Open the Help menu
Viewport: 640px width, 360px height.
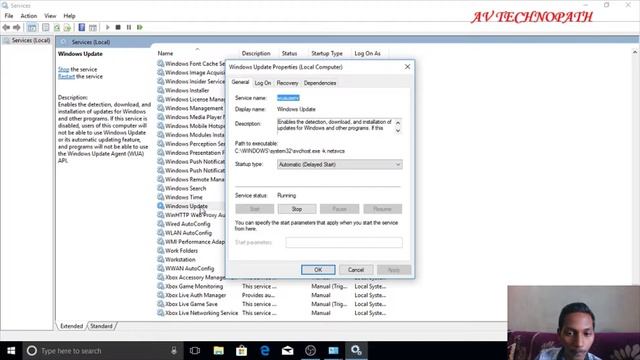tap(69, 16)
